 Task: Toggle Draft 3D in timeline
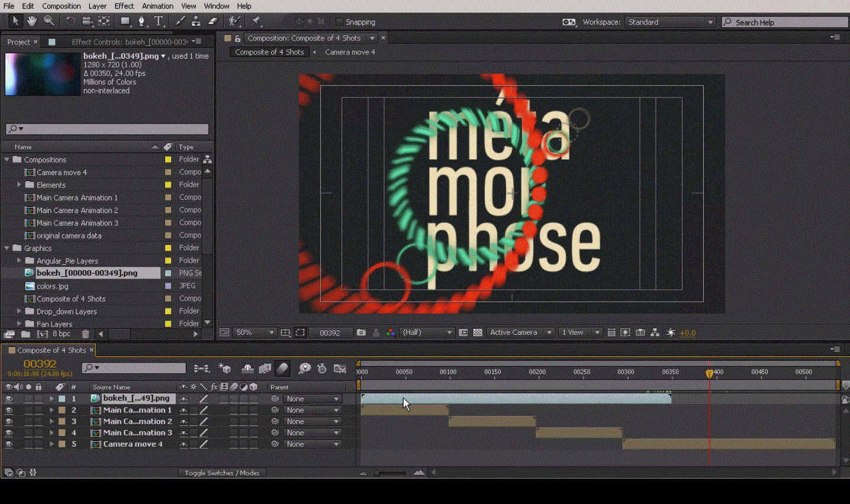tap(225, 369)
